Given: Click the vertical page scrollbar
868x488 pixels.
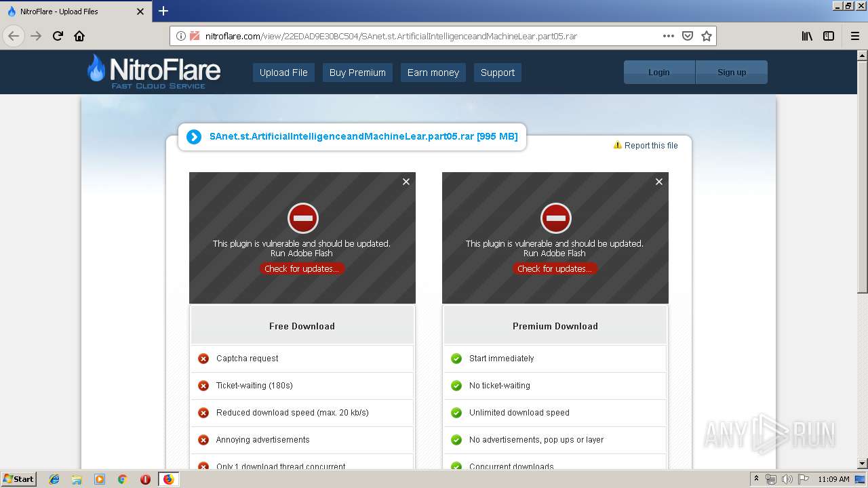Looking at the screenshot, I should point(863,178).
